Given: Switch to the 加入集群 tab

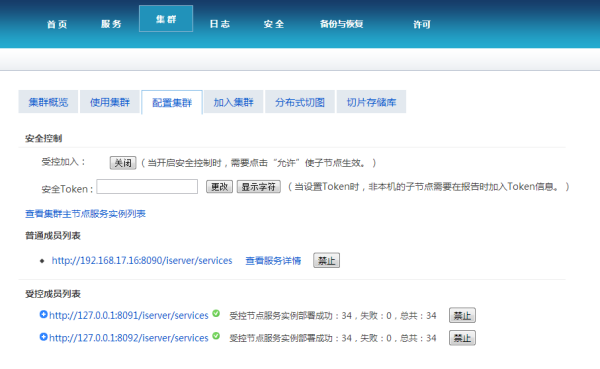Looking at the screenshot, I should [x=233, y=102].
